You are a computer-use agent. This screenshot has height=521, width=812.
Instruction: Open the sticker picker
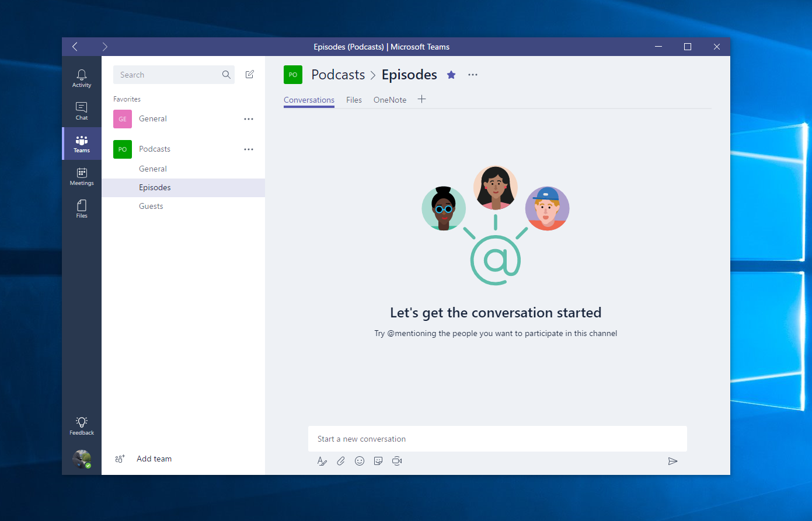coord(378,461)
